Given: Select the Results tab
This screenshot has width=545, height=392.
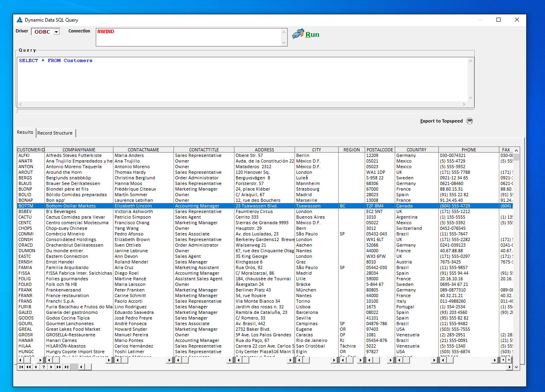Looking at the screenshot, I should (25, 132).
